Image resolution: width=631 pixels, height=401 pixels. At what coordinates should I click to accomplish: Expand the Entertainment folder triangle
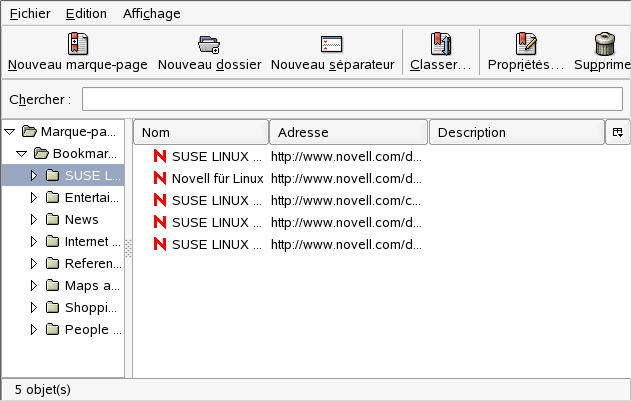33,197
